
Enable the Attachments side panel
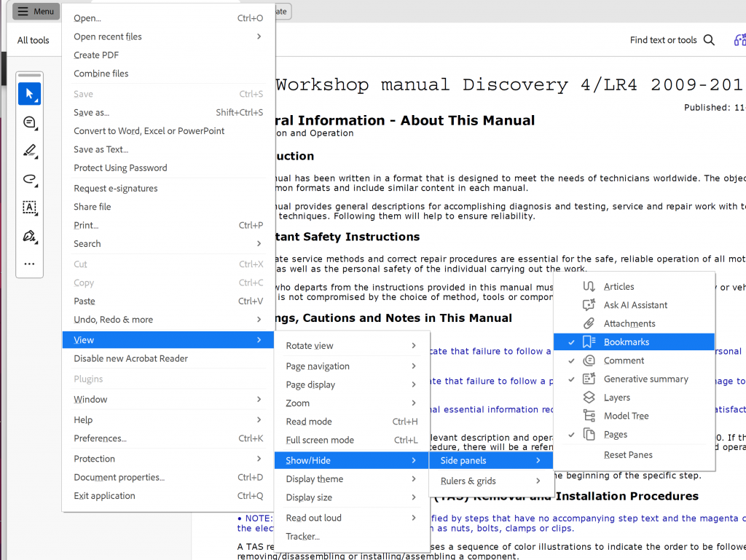634,323
